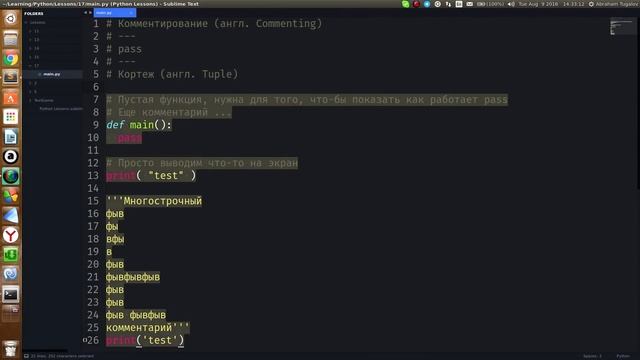640x360 pixels.
Task: Collapse folder 17 in the sidebar
Action: [x=31, y=66]
